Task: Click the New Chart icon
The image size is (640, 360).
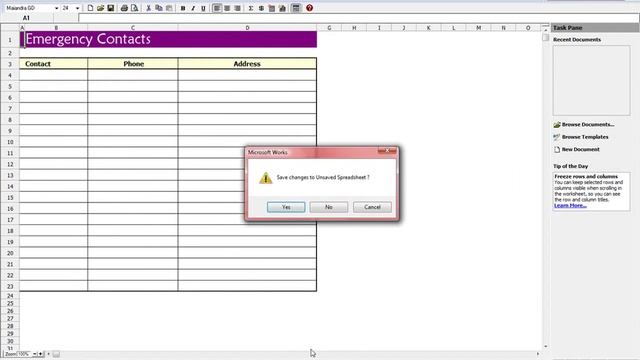Action: pyautogui.click(x=282, y=8)
